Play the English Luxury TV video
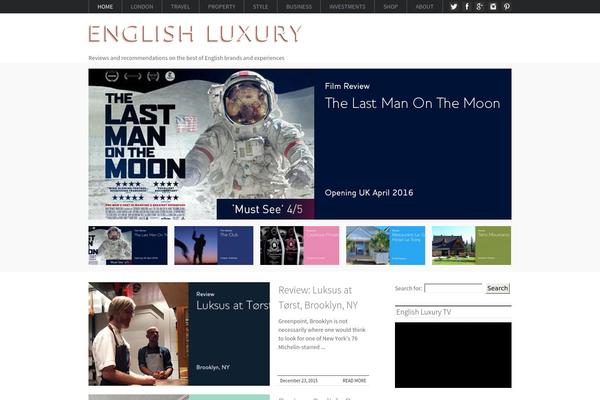 453,355
